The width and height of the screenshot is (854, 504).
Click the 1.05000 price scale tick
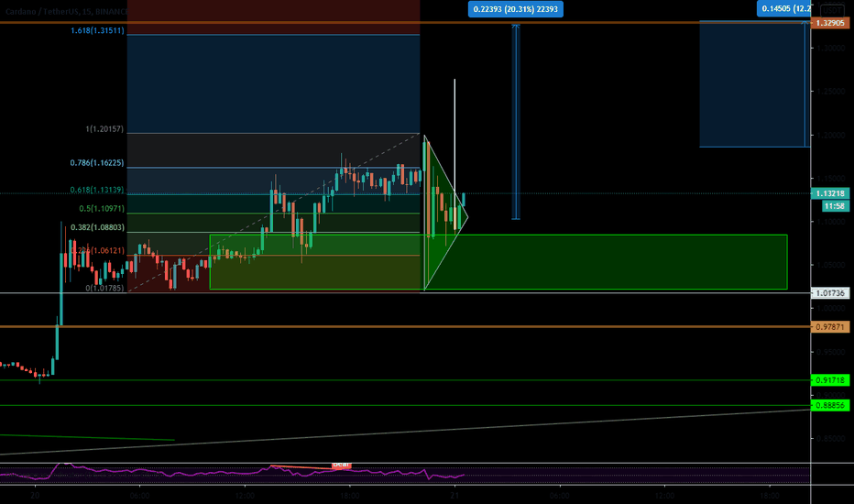830,265
